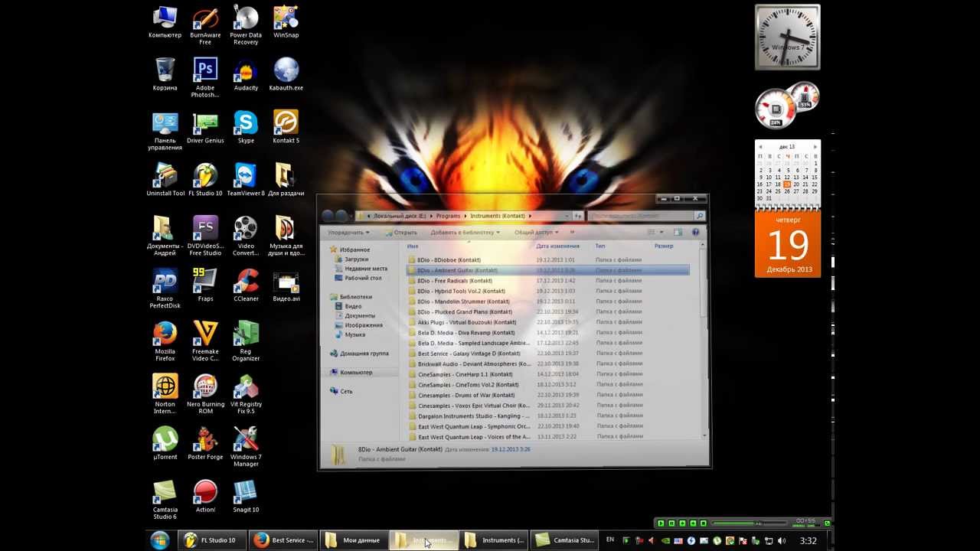
Task: Open the µTorrent desktop shortcut
Action: [165, 443]
